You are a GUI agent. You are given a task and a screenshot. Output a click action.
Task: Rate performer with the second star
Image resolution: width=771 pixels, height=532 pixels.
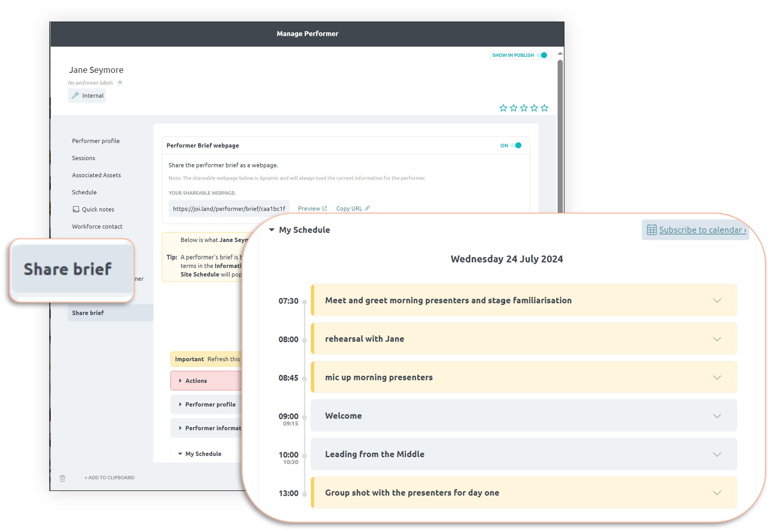[x=514, y=108]
